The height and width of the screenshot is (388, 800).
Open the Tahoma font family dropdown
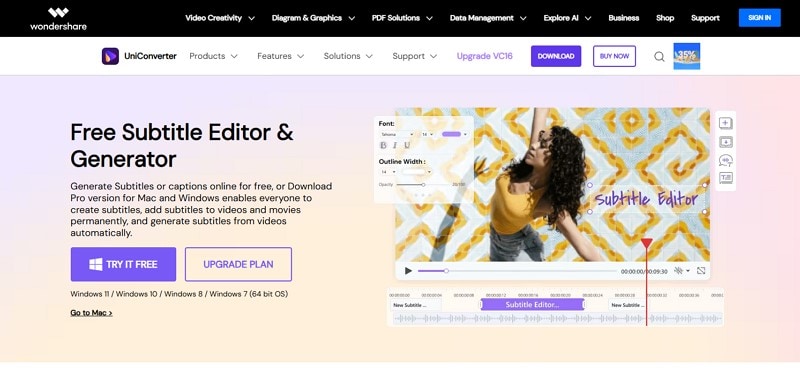click(x=396, y=134)
